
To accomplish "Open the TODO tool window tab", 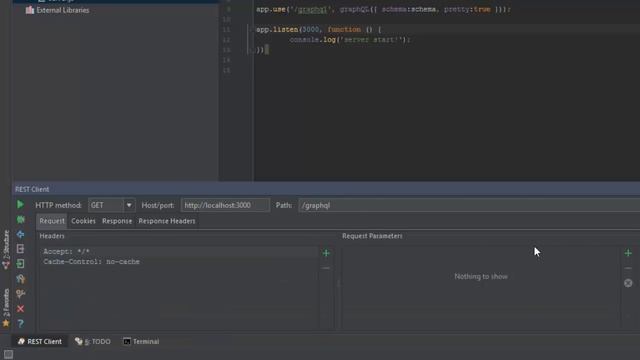I will [x=93, y=341].
